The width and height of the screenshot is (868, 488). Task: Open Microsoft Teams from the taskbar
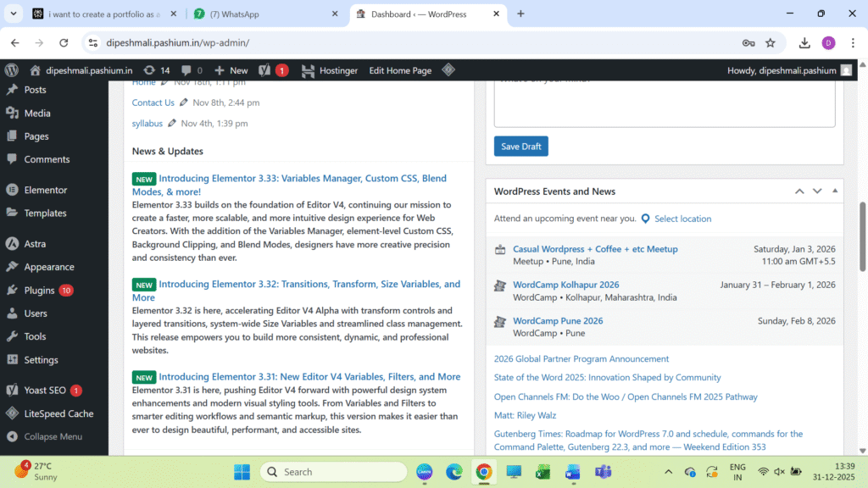[x=603, y=472]
